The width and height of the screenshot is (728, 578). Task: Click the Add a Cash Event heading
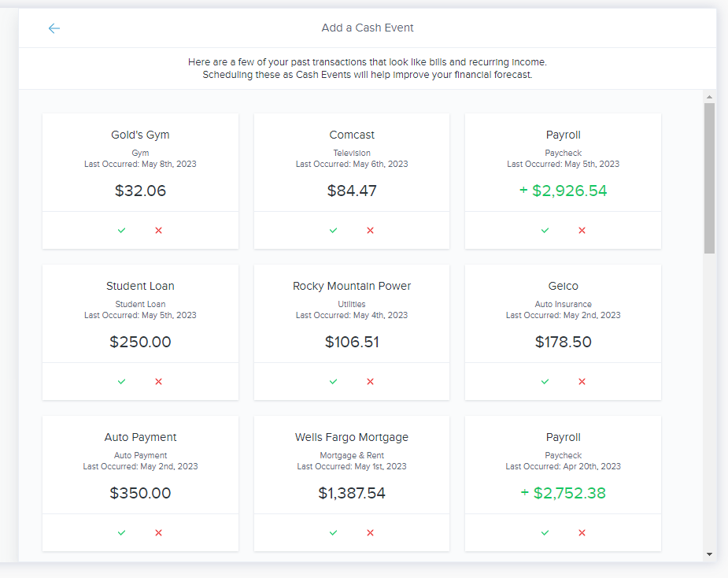368,28
